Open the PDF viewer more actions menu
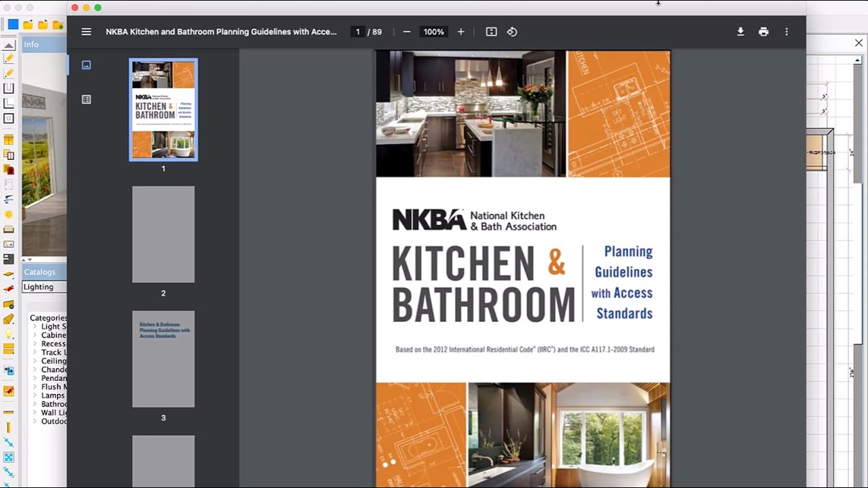Viewport: 868px width, 488px height. click(787, 32)
